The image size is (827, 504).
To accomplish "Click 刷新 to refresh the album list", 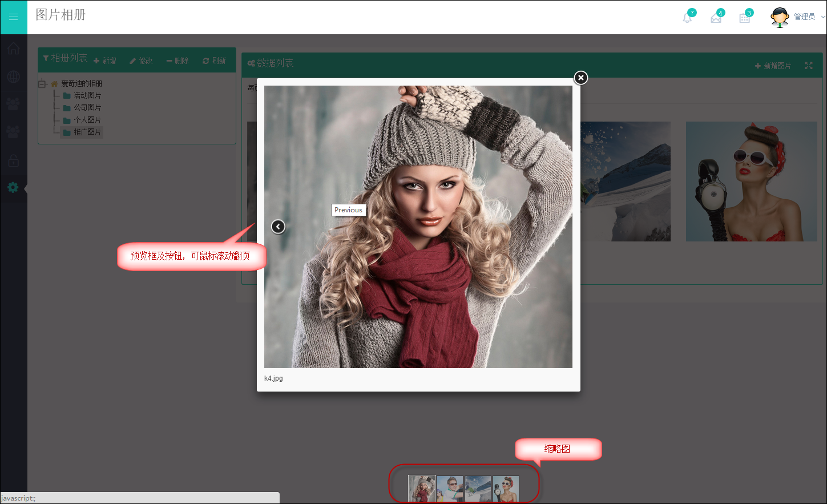I will pos(214,61).
